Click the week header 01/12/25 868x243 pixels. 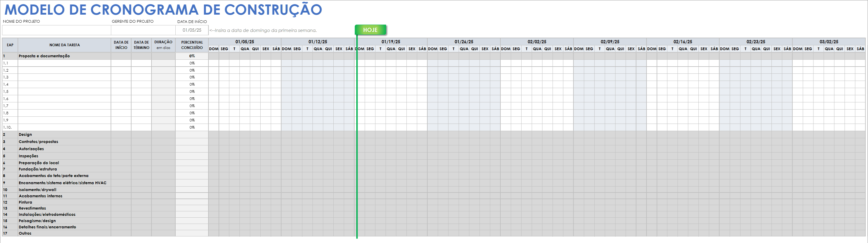pyautogui.click(x=318, y=42)
